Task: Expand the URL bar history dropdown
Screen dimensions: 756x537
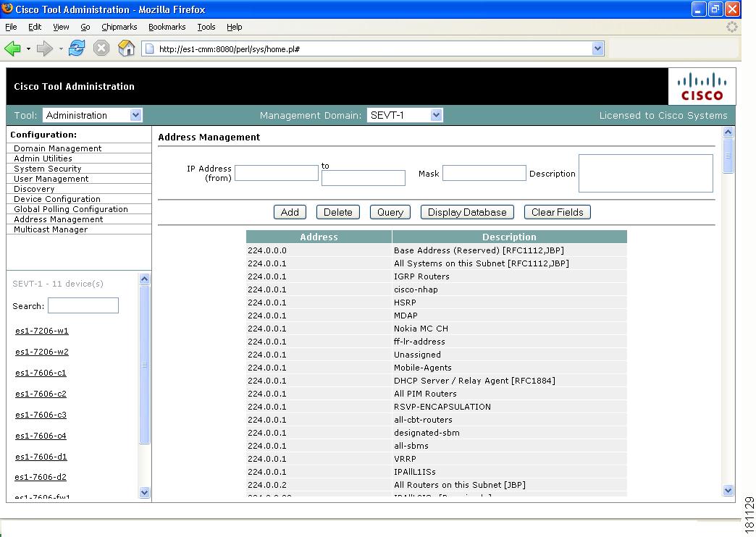Action: pyautogui.click(x=598, y=48)
